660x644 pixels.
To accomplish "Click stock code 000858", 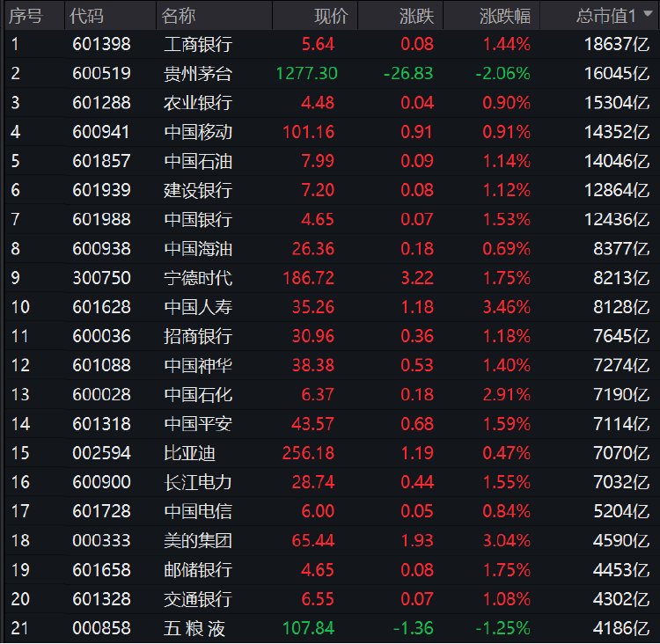I will point(101,628).
